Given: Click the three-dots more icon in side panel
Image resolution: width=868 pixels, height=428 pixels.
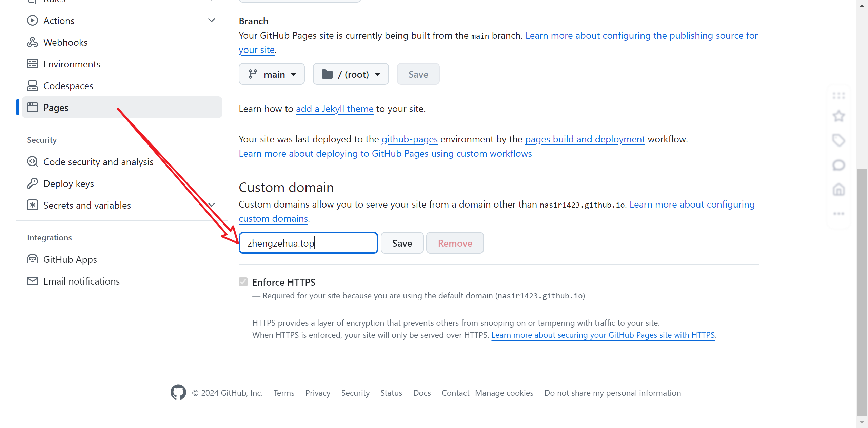Looking at the screenshot, I should [x=839, y=214].
